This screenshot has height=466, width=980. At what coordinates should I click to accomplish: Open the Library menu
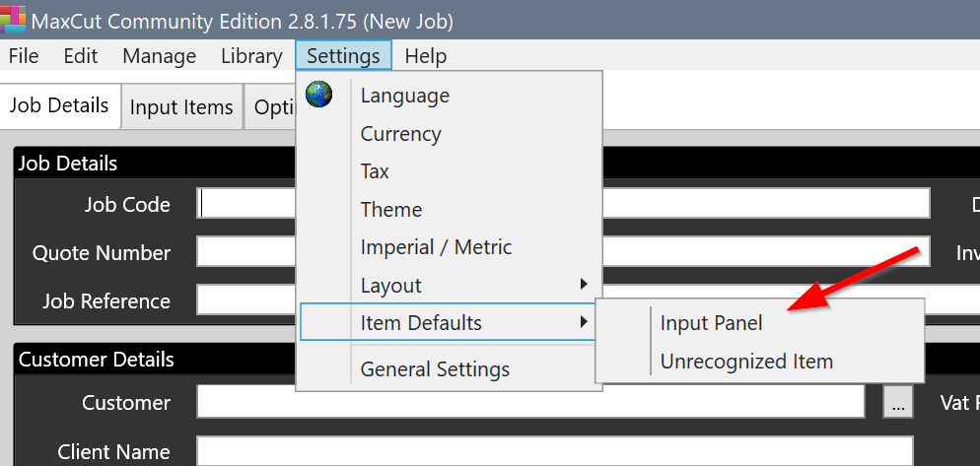click(251, 56)
